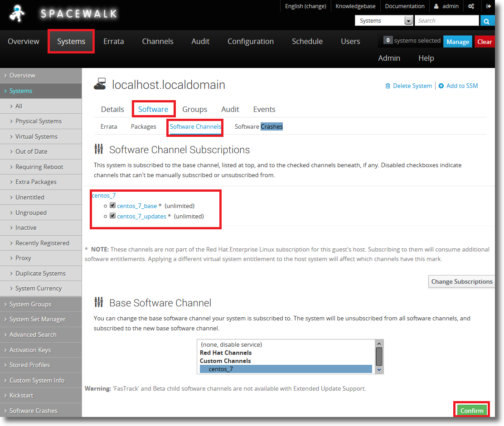Open the Overview top navigation tab

click(x=24, y=42)
